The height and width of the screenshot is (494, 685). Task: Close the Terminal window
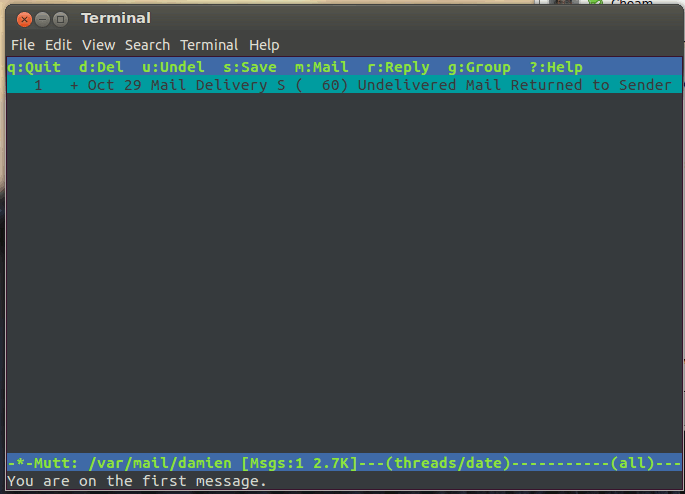click(x=24, y=19)
